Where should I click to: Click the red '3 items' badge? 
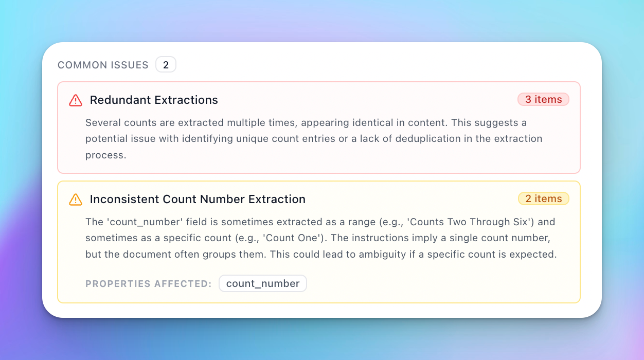pyautogui.click(x=543, y=99)
